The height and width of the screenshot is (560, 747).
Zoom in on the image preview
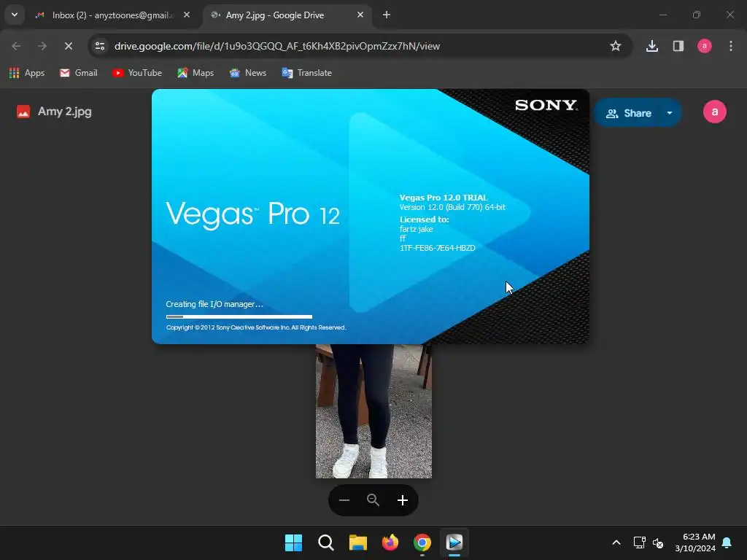(403, 500)
